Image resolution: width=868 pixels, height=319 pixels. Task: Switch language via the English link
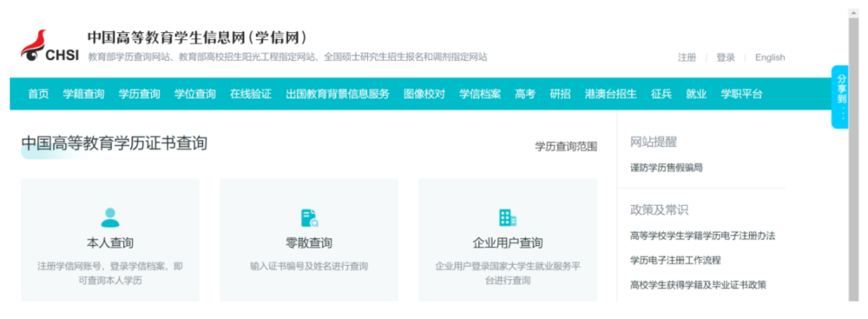(770, 57)
